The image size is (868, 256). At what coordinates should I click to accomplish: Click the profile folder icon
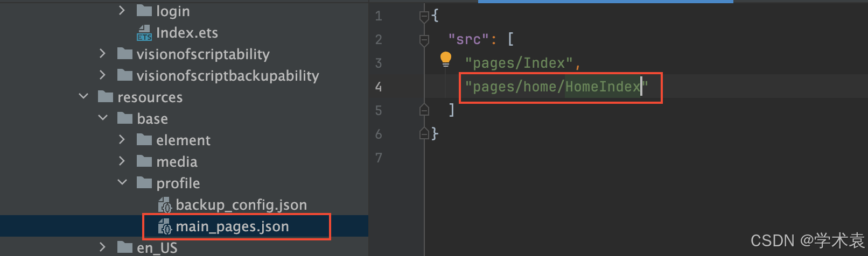tap(144, 182)
